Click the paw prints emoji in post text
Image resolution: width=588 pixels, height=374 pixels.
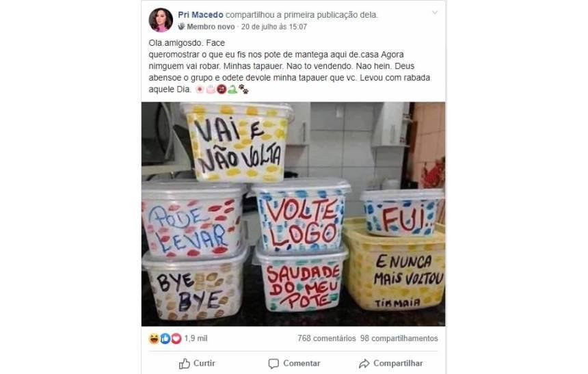click(244, 90)
